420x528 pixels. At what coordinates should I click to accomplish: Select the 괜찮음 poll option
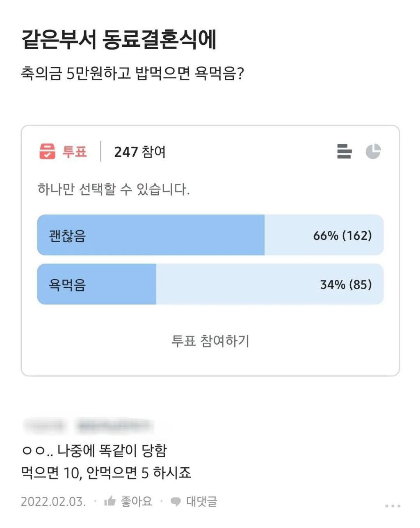pos(67,236)
